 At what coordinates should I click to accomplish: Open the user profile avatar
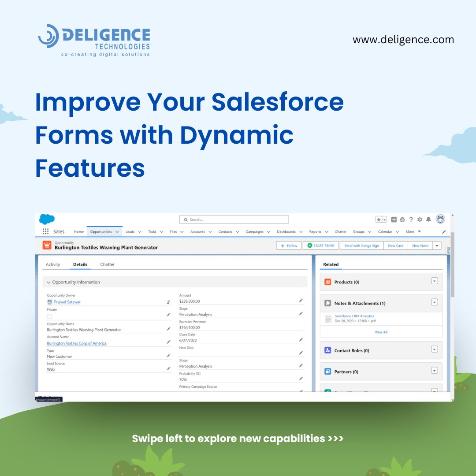pyautogui.click(x=440, y=219)
